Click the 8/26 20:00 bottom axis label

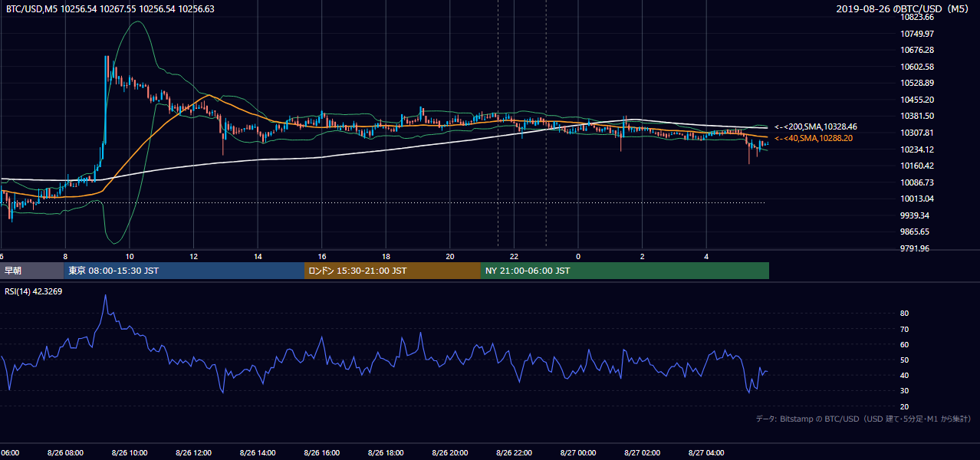coord(450,453)
